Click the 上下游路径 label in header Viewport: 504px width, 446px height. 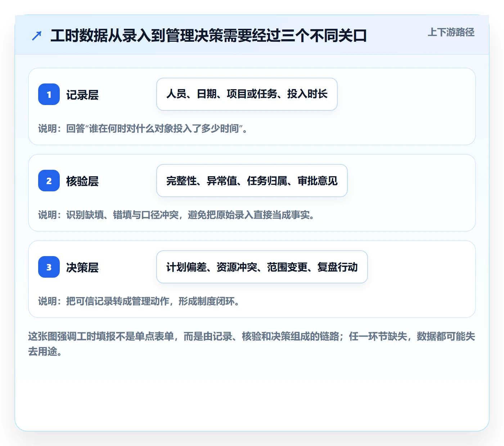pos(451,32)
